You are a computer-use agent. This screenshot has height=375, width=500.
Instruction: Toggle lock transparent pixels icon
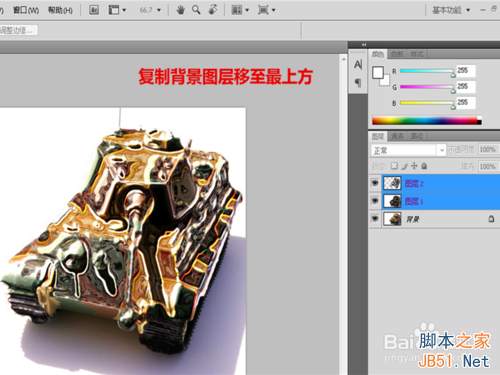click(x=394, y=166)
